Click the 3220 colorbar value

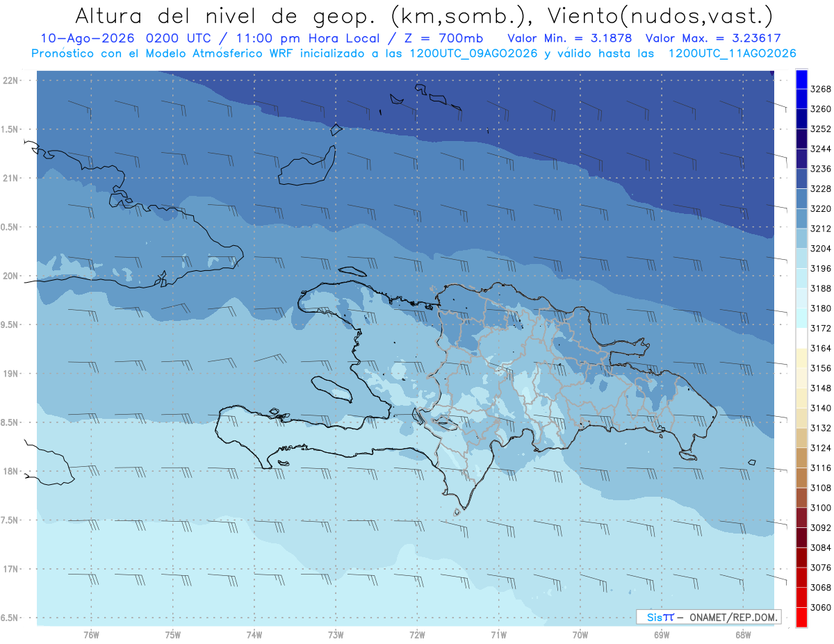click(821, 208)
